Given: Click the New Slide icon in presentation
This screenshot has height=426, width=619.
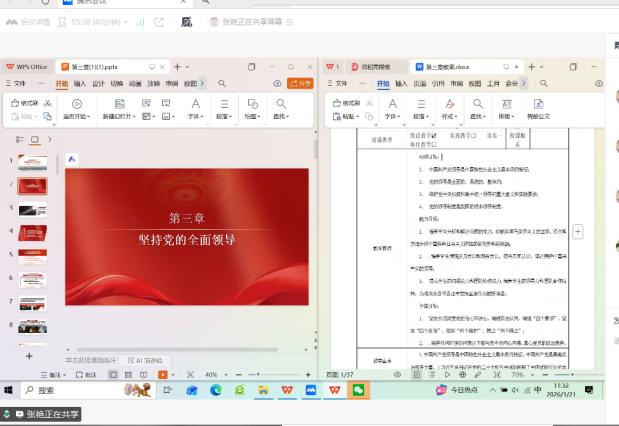Looking at the screenshot, I should pos(119,103).
